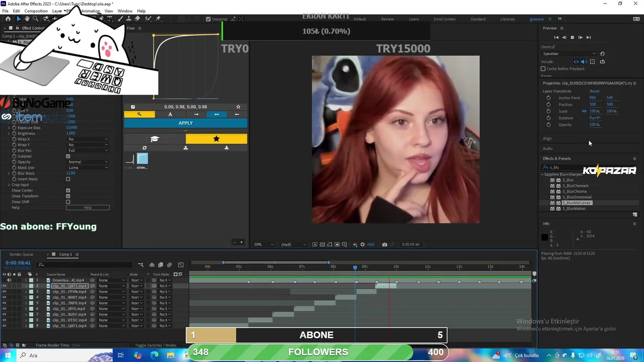Open the Composition menu
644x362 pixels.
36,11
